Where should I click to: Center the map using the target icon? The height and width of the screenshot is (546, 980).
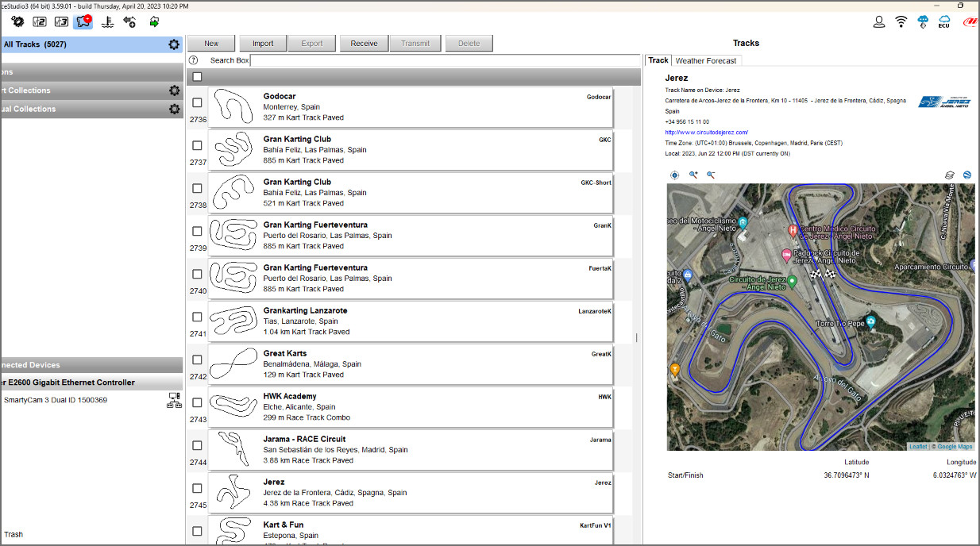pyautogui.click(x=675, y=175)
